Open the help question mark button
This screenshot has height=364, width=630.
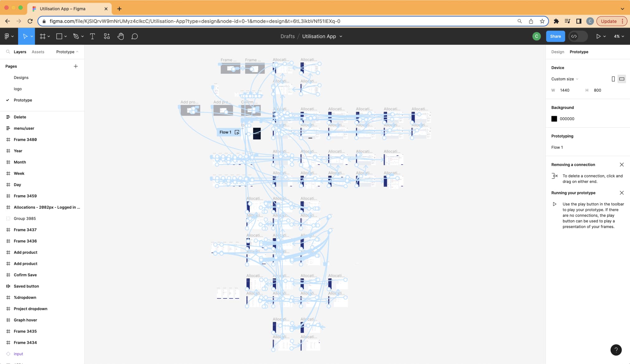pyautogui.click(x=616, y=350)
